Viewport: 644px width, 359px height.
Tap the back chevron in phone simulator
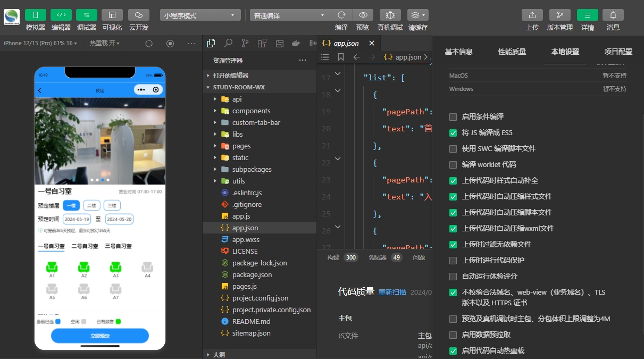pyautogui.click(x=40, y=90)
